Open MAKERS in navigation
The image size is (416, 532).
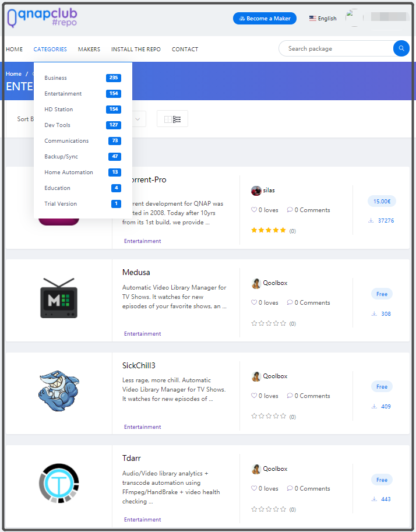point(89,49)
